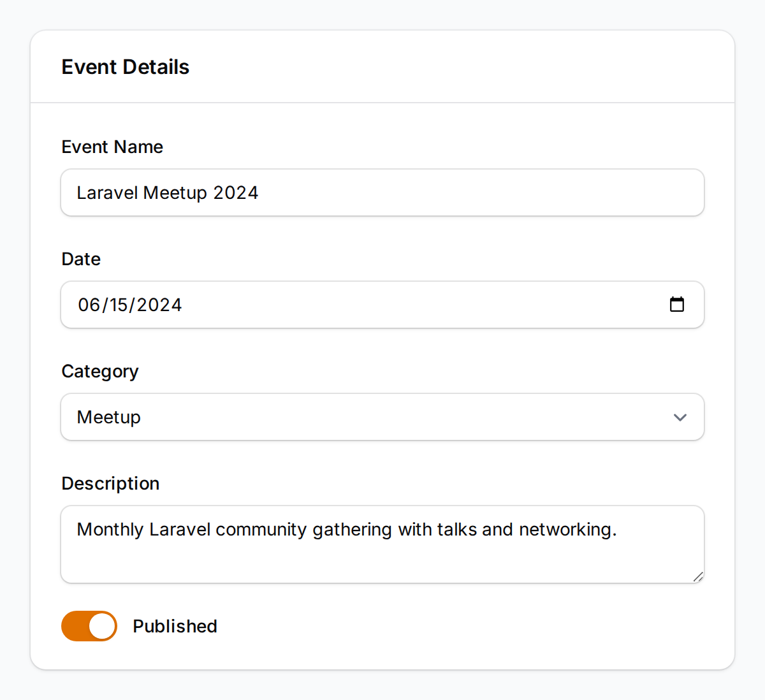Click the Published label text
Image resolution: width=765 pixels, height=700 pixels.
coord(175,626)
